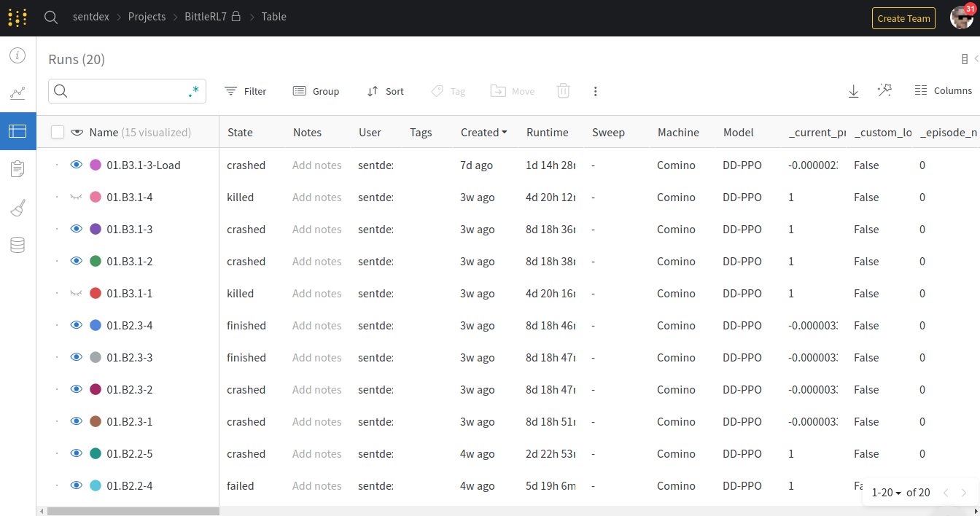Open the Filter menu
This screenshot has height=516, width=980.
246,91
